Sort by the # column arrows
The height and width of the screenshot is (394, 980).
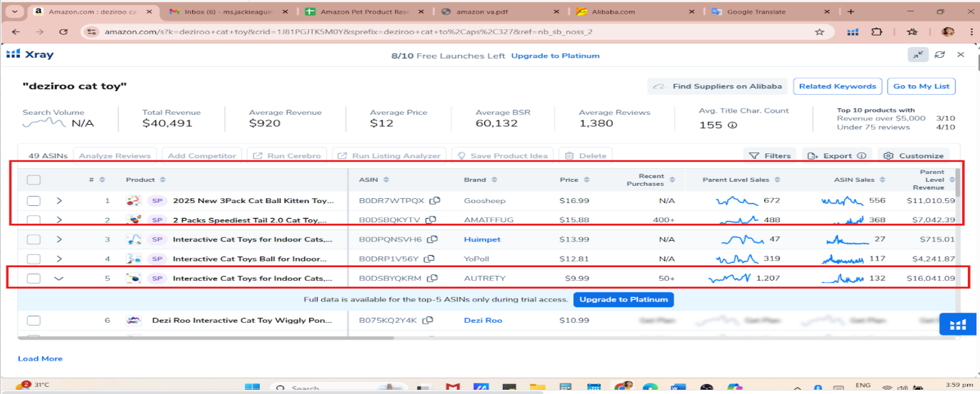(x=102, y=180)
